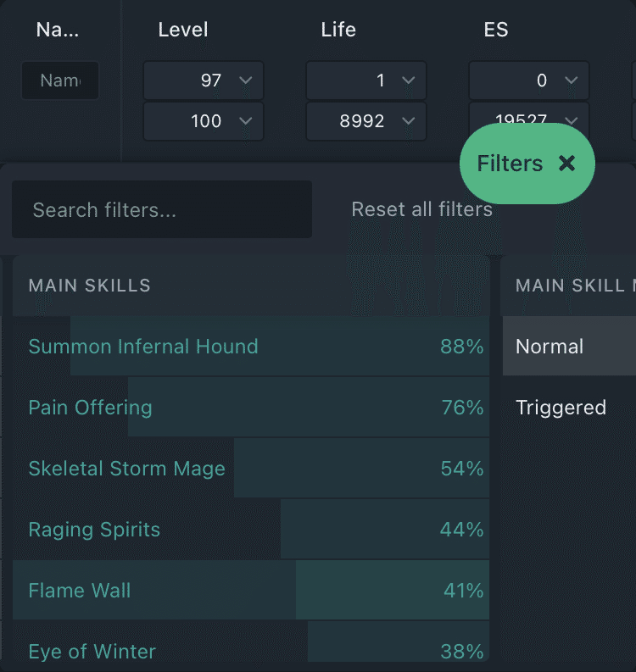The image size is (636, 672).
Task: Close the Filters panel using the X icon
Action: click(x=566, y=164)
